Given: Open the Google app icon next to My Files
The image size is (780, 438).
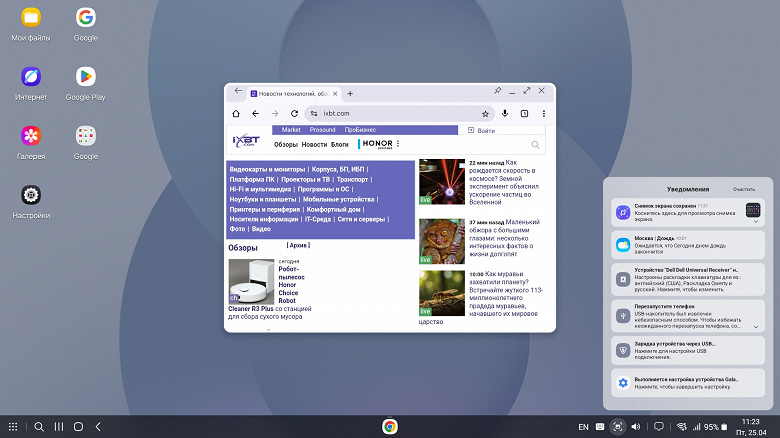Looking at the screenshot, I should (x=86, y=18).
